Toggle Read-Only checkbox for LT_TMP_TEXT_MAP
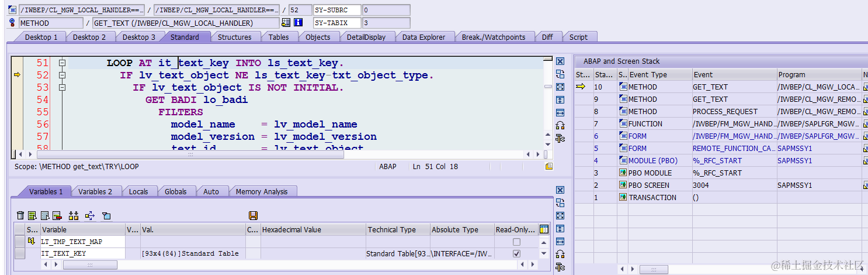Image resolution: width=868 pixels, height=275 pixels. point(516,242)
